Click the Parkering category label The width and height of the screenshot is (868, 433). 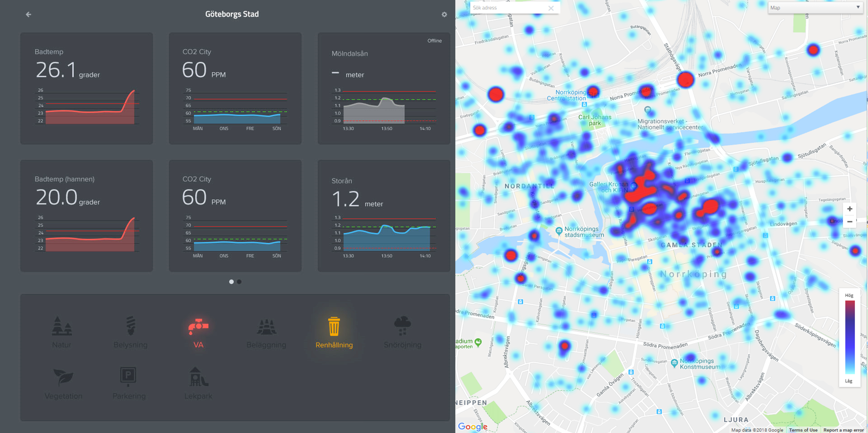(x=129, y=396)
